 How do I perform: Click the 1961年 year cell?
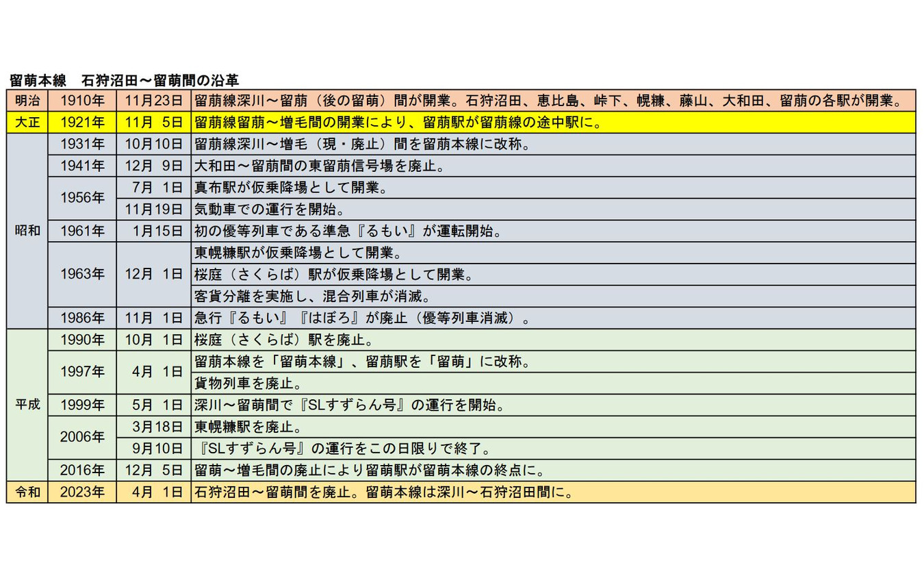(x=82, y=231)
